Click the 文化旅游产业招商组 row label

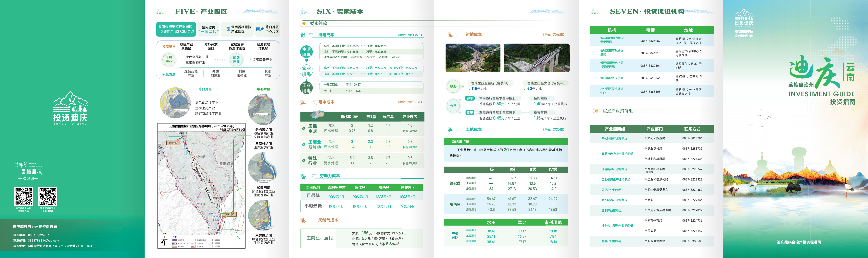pos(614,138)
